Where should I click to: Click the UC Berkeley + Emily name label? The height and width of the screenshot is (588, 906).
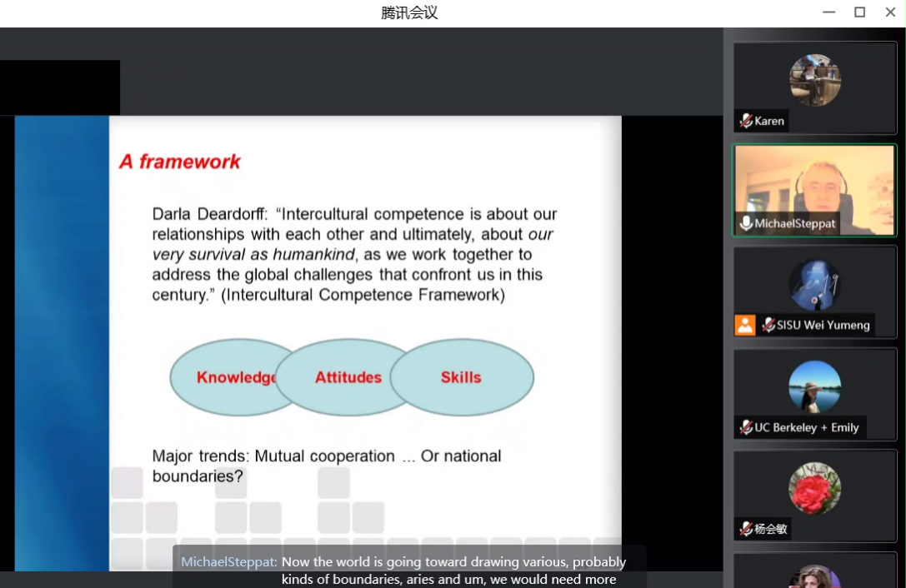pyautogui.click(x=806, y=427)
